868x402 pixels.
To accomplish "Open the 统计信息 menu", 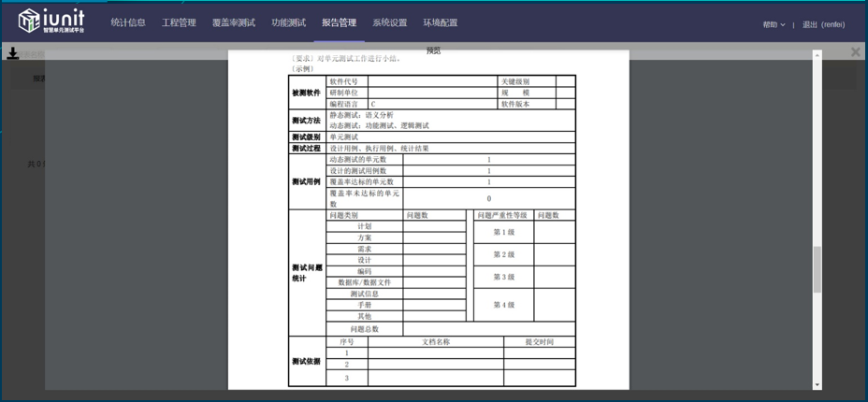I will click(128, 22).
